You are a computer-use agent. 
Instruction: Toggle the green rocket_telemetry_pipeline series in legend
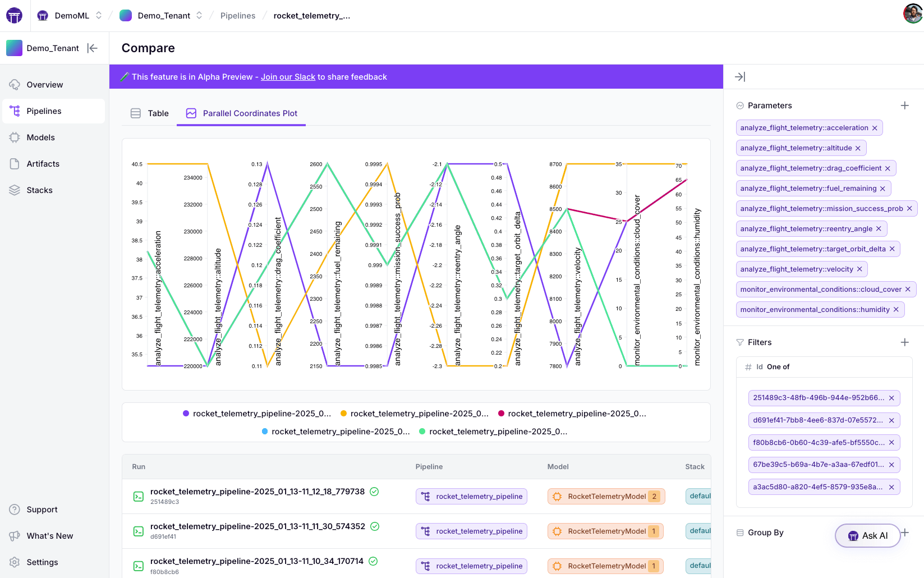pos(422,432)
